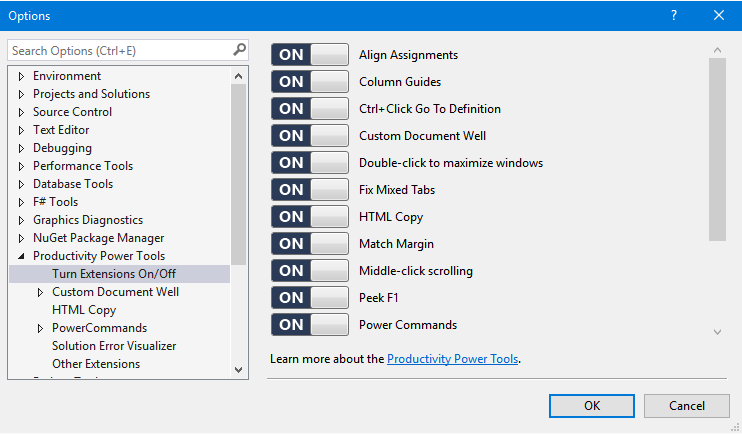Expand Custom Document Well subnode arrow
742x434 pixels.
(40, 292)
